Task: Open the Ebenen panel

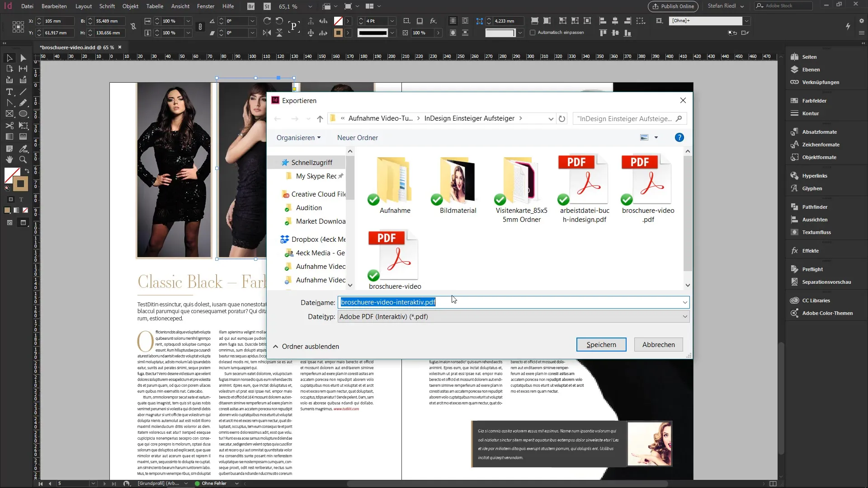Action: tap(811, 70)
